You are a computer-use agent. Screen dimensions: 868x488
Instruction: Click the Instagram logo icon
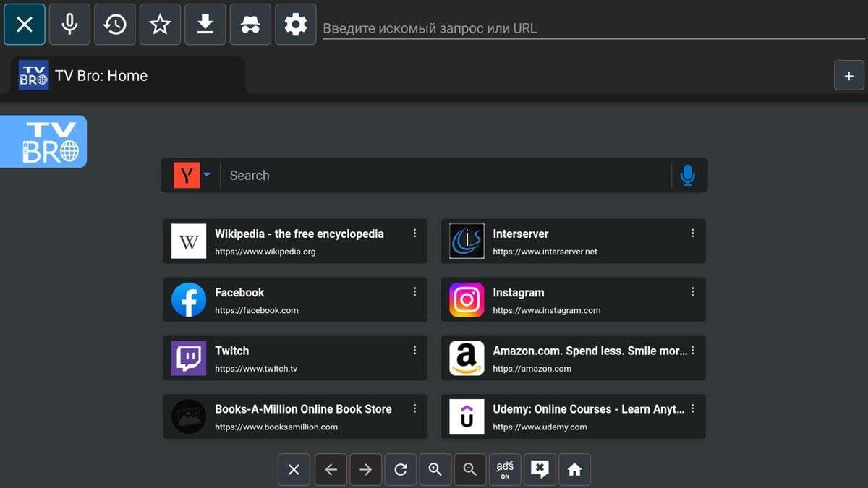[467, 300]
